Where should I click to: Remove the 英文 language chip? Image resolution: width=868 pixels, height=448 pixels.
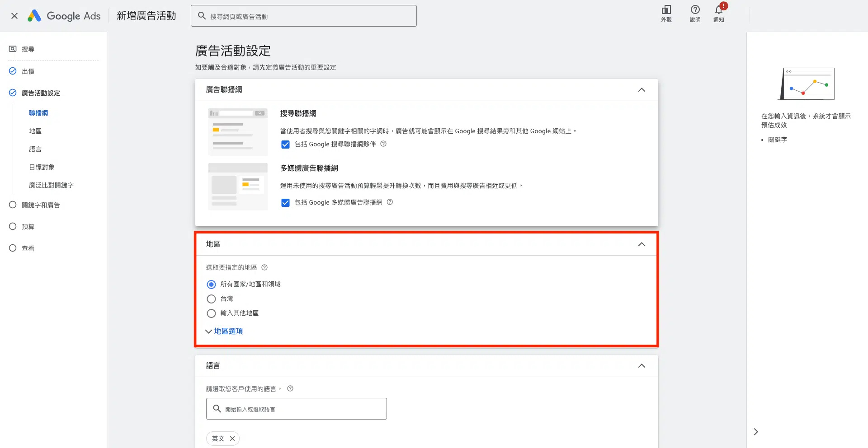pos(232,439)
